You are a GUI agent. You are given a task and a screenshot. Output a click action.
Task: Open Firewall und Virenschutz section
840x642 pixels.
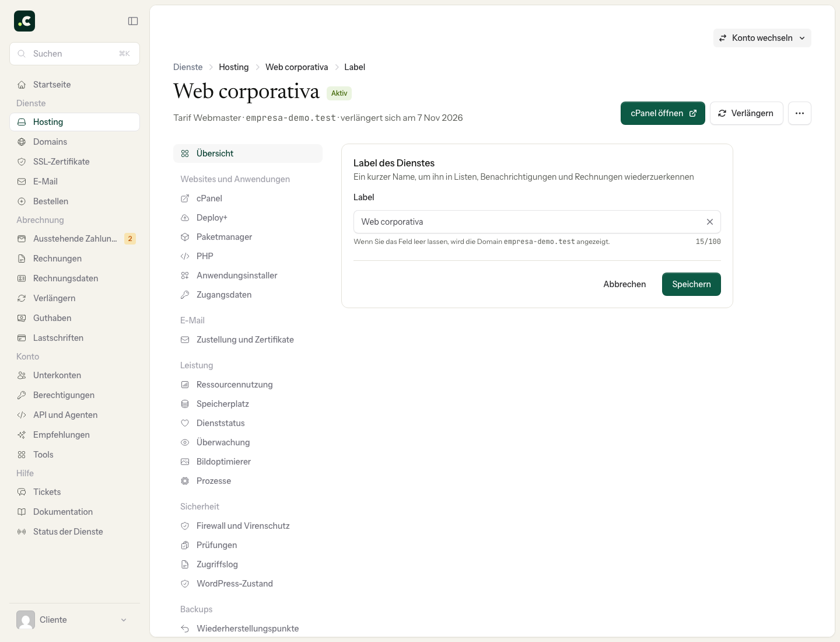(x=248, y=526)
